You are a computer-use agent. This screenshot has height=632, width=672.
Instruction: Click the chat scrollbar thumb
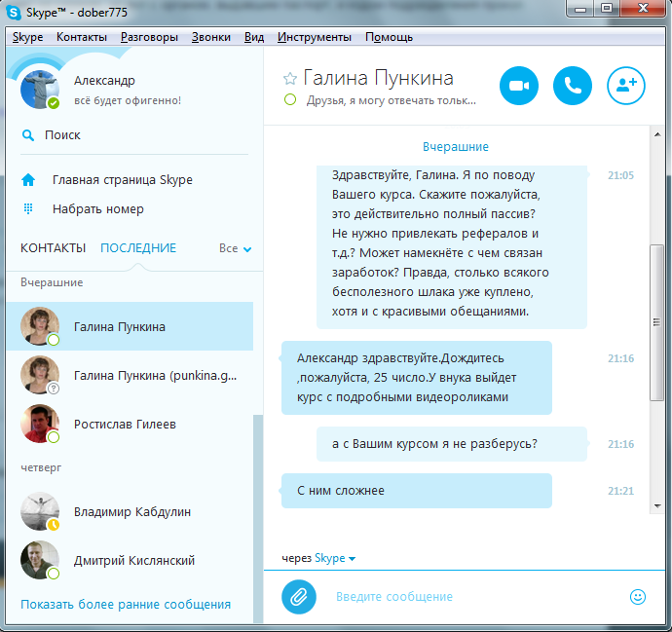coord(656,322)
